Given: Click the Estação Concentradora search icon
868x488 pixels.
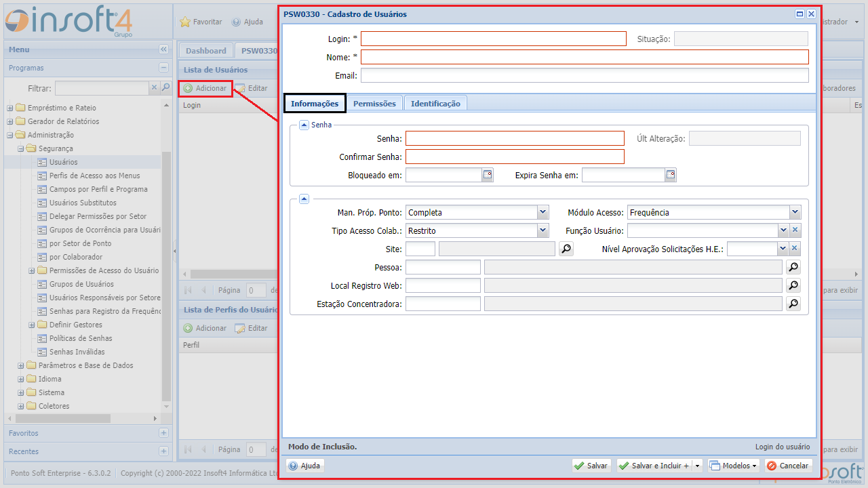Looking at the screenshot, I should click(793, 304).
